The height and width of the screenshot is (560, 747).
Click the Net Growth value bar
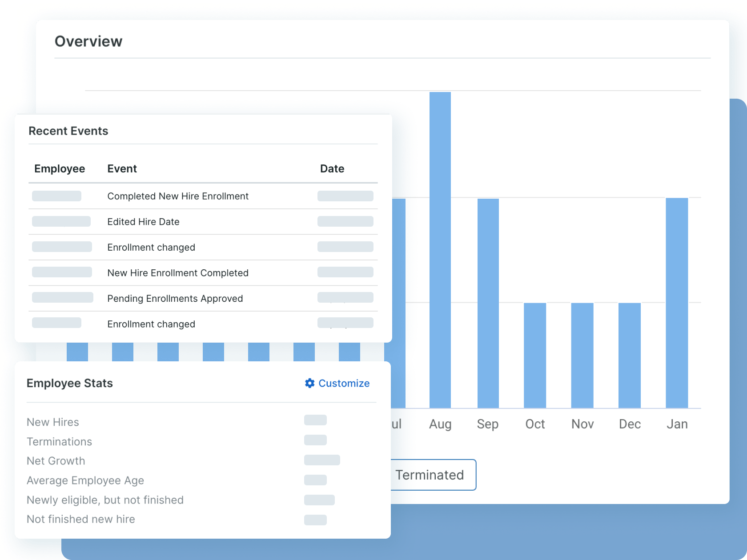click(321, 460)
